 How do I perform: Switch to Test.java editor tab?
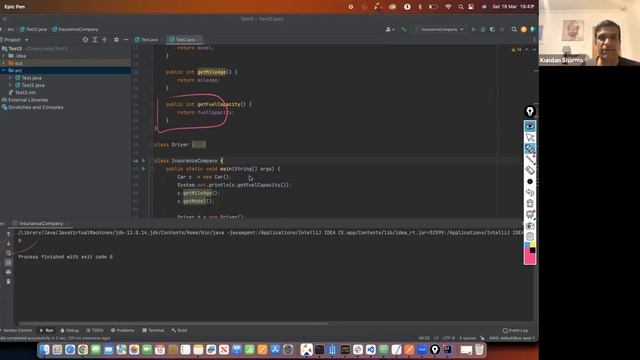147,40
